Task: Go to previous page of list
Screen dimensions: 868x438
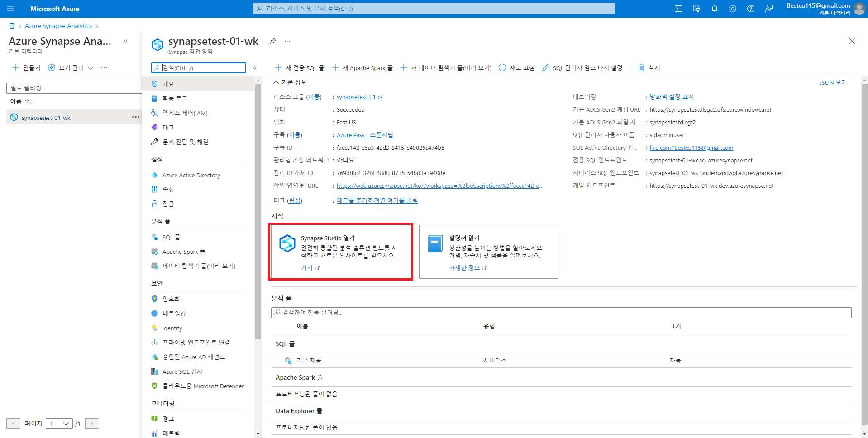Action: pos(14,424)
